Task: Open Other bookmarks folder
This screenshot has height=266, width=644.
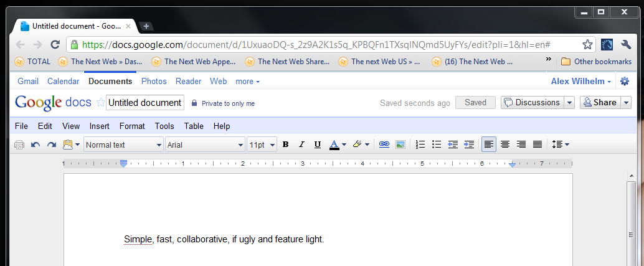Action: click(x=596, y=62)
